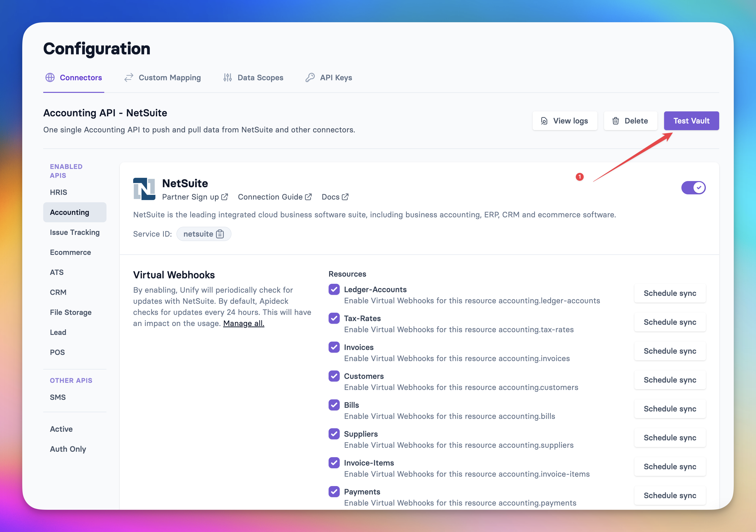Click the external link icon beside Partner Sign up
The height and width of the screenshot is (532, 756).
(225, 197)
